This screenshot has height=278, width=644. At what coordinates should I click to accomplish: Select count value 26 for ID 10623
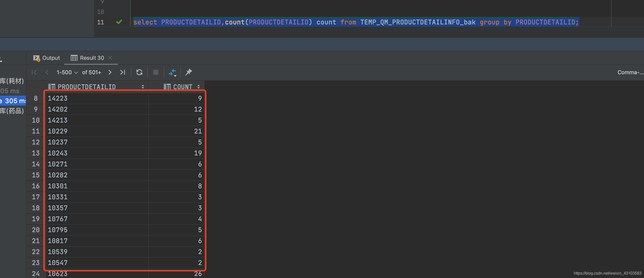[x=176, y=274]
